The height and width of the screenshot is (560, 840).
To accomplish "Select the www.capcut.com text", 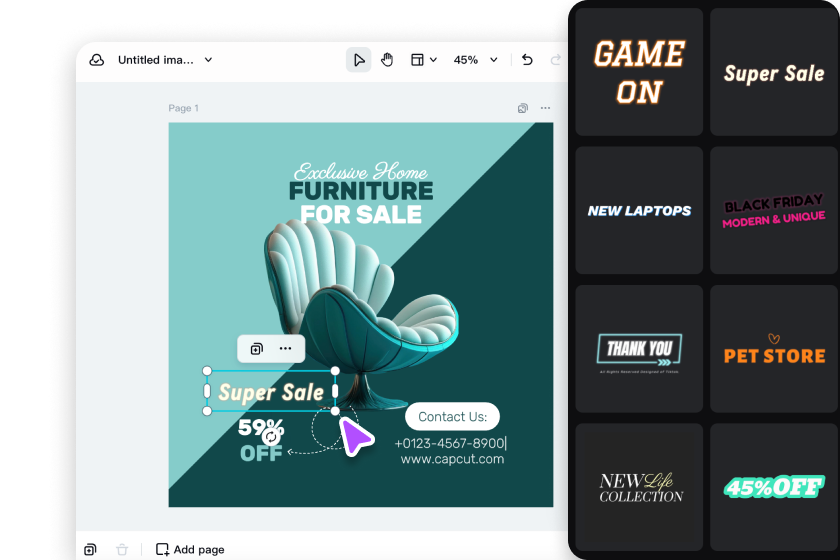I will (x=452, y=459).
